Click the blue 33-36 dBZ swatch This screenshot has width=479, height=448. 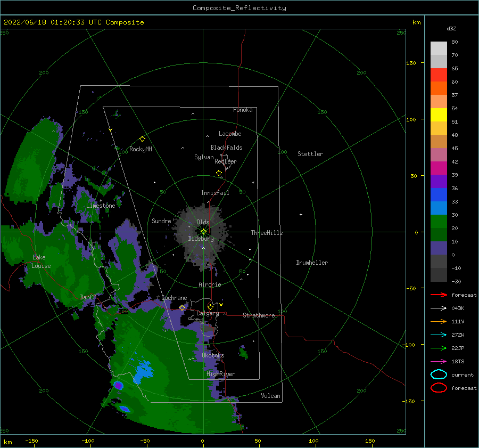pos(439,195)
